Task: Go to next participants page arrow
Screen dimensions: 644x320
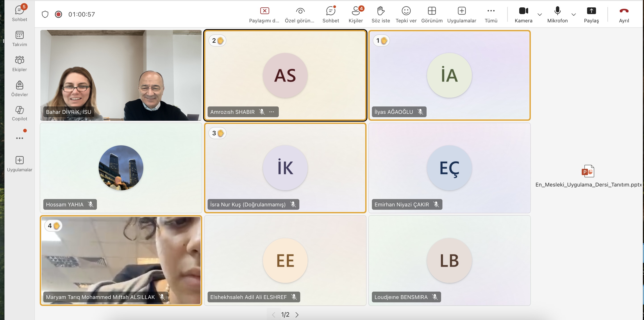Action: click(297, 315)
